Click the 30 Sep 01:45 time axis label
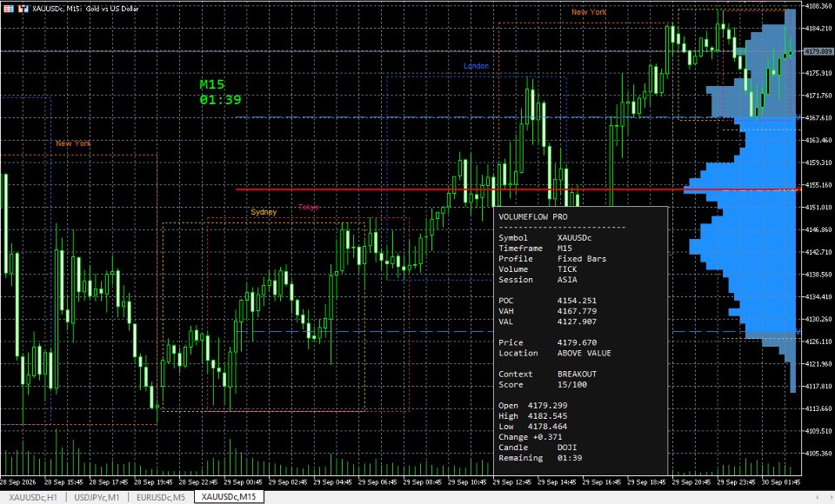The width and height of the screenshot is (835, 504). point(781,482)
